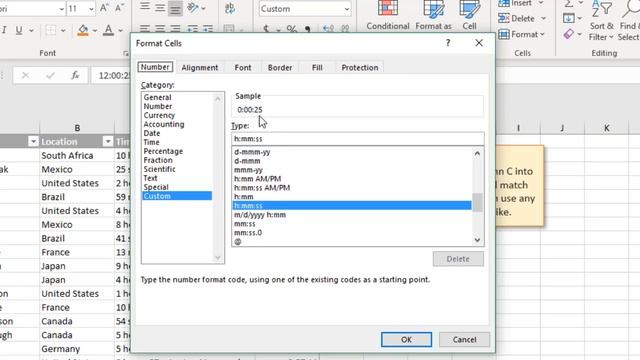This screenshot has width=640, height=360.
Task: Click the Comma Style icon
Action: pos(307,29)
